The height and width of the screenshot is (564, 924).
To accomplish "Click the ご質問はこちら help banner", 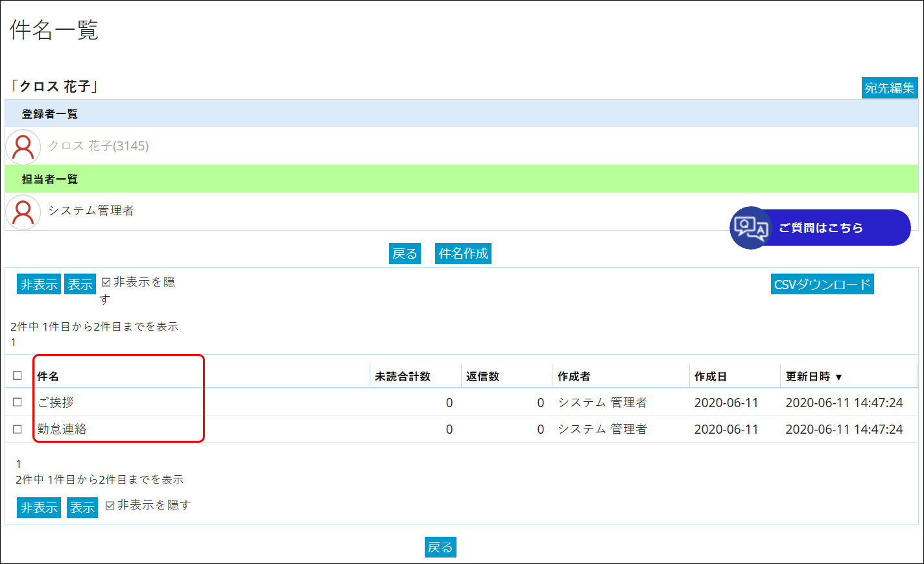I will tap(820, 228).
